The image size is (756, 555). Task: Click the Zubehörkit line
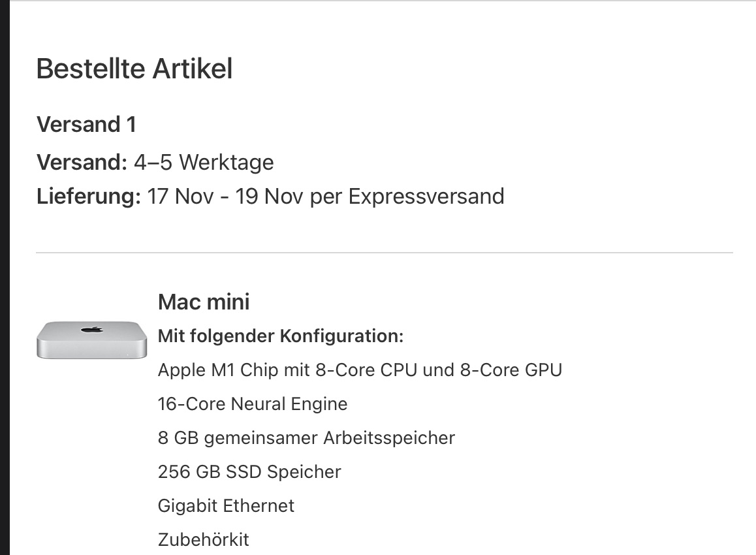(204, 539)
